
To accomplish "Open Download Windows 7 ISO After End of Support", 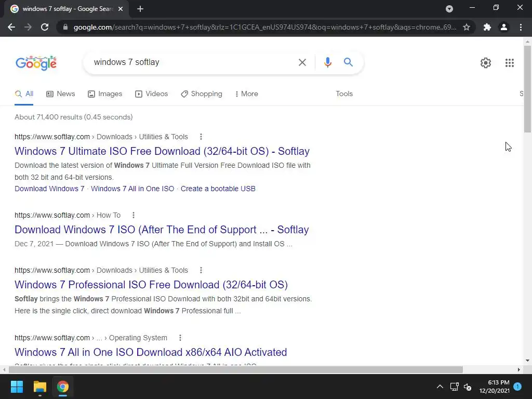I will [162, 230].
